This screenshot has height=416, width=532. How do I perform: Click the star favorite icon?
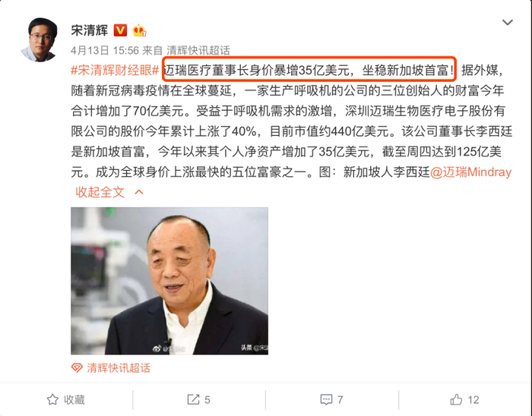point(52,400)
